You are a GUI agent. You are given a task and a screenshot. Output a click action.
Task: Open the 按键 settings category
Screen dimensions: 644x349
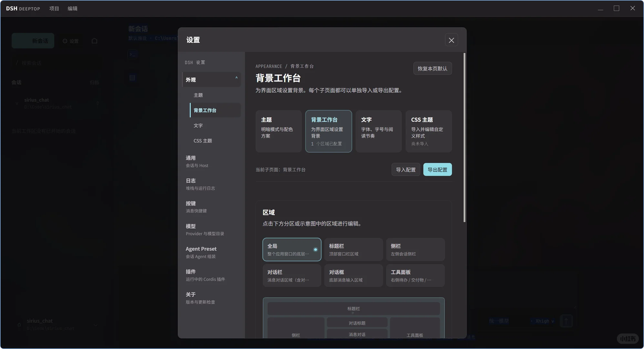(x=211, y=206)
